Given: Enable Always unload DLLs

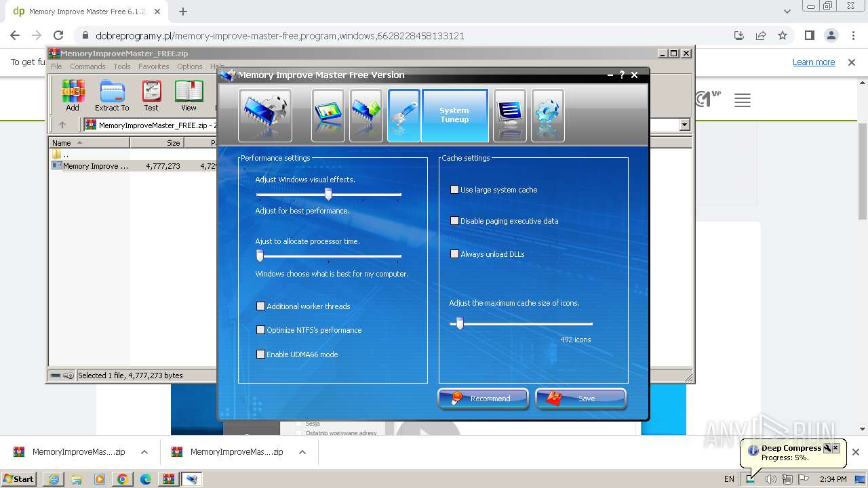Looking at the screenshot, I should (x=454, y=254).
